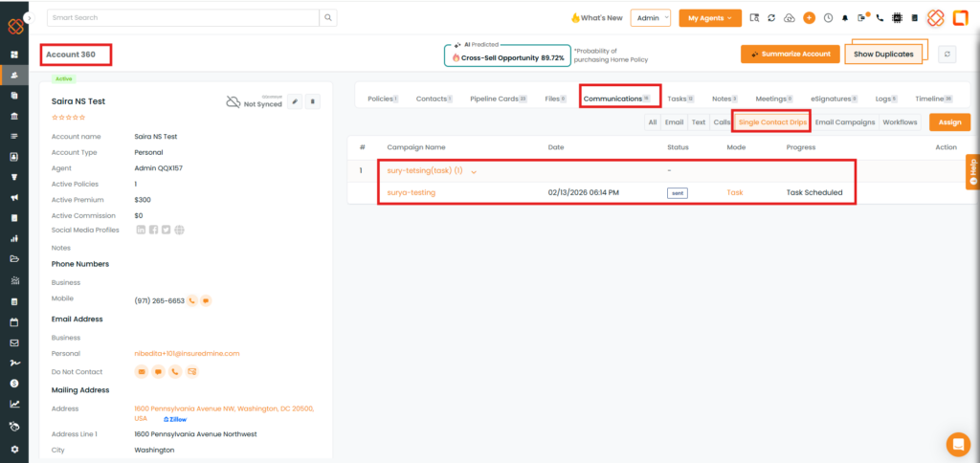
Task: Click into the Smart Search field
Action: tap(182, 17)
